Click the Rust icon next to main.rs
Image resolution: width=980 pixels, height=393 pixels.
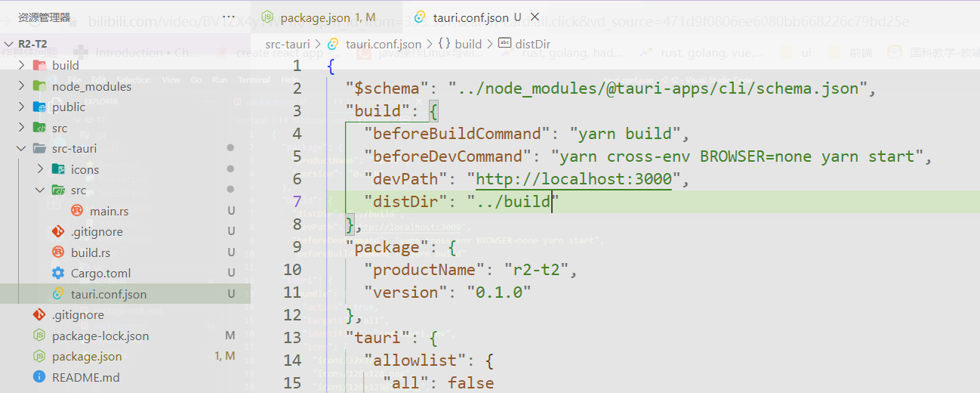click(77, 212)
